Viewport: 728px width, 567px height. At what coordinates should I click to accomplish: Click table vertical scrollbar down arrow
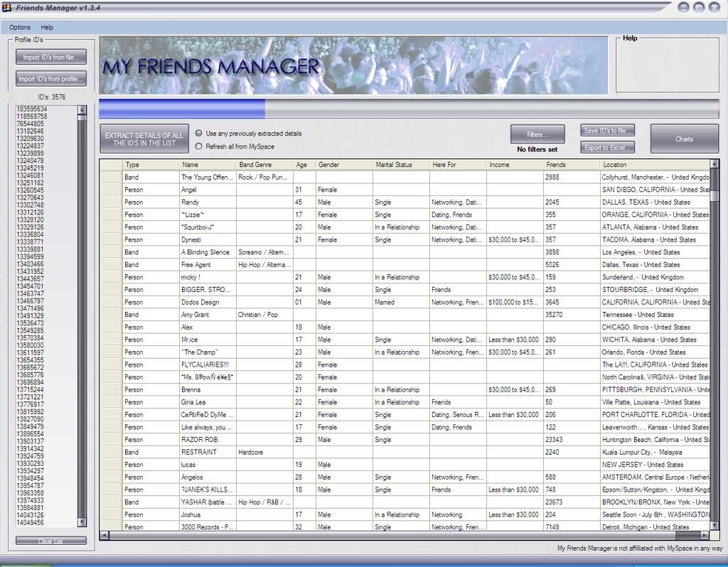714,525
